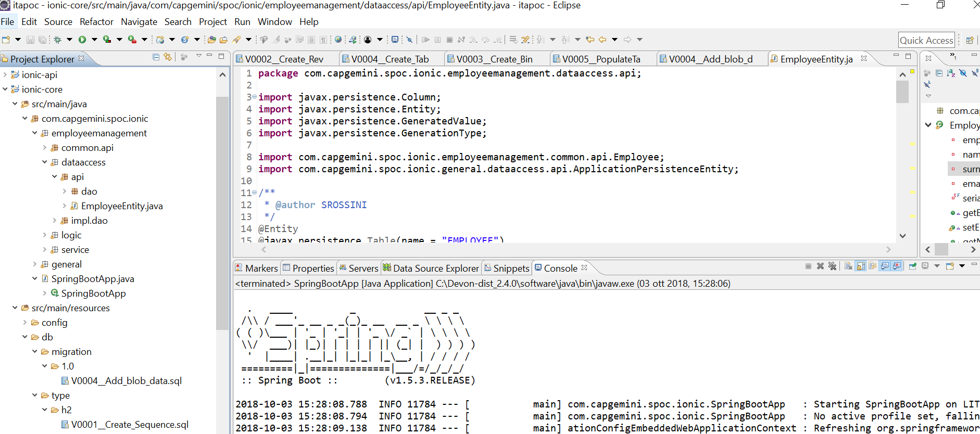
Task: Expand the ionic-api project node
Action: coord(5,75)
